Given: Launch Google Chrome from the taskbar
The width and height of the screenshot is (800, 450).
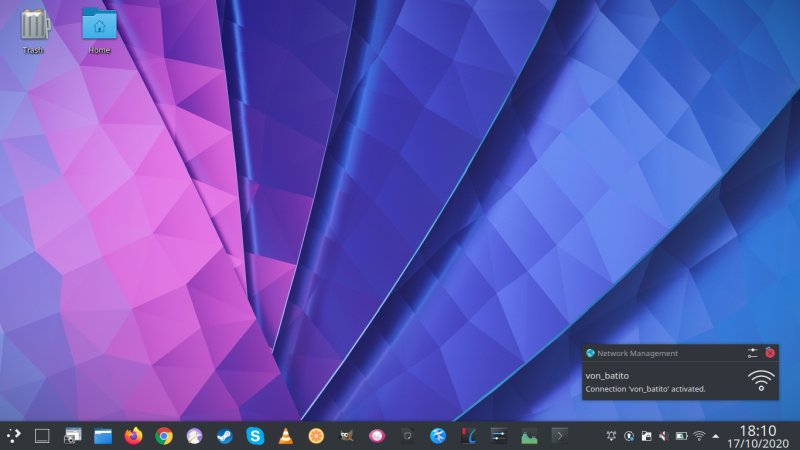Looking at the screenshot, I should [164, 436].
